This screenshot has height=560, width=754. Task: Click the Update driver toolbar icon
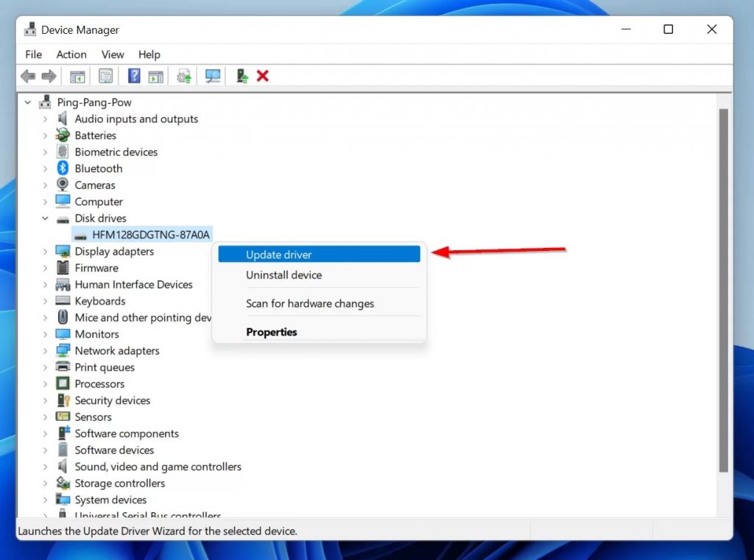[x=183, y=76]
